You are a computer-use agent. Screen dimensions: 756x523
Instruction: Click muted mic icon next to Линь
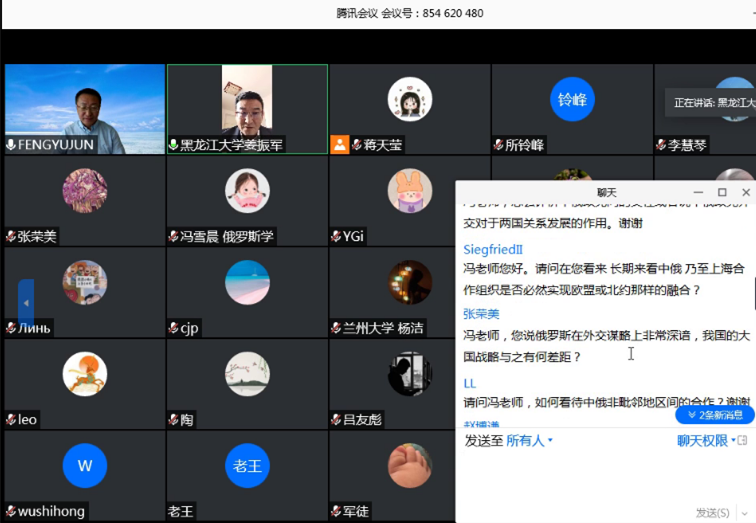pyautogui.click(x=11, y=328)
